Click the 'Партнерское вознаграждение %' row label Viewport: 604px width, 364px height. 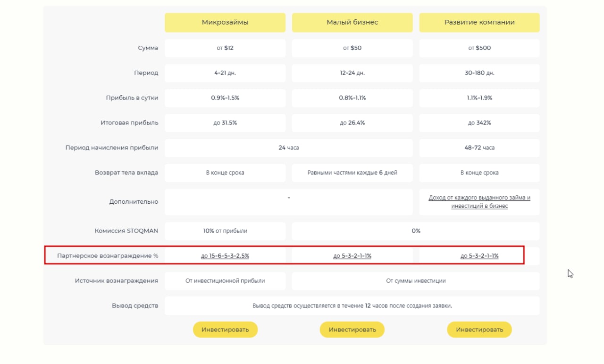(x=108, y=256)
